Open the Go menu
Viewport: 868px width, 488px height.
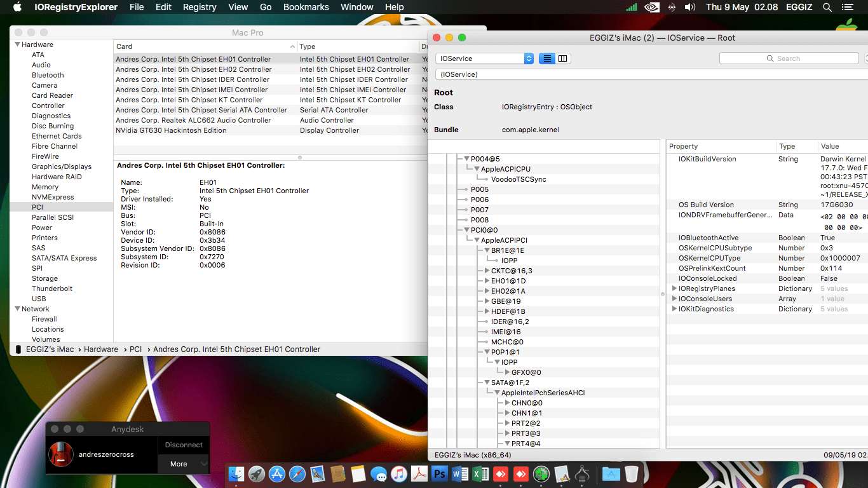click(x=266, y=7)
